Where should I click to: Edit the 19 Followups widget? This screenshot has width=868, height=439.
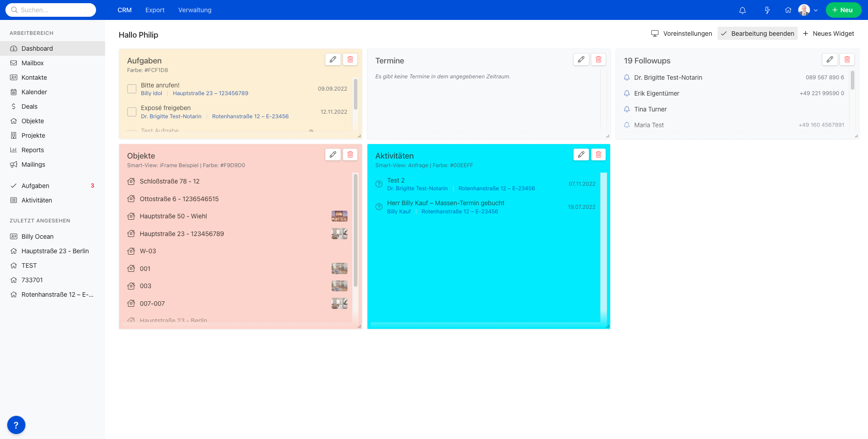[x=829, y=59]
